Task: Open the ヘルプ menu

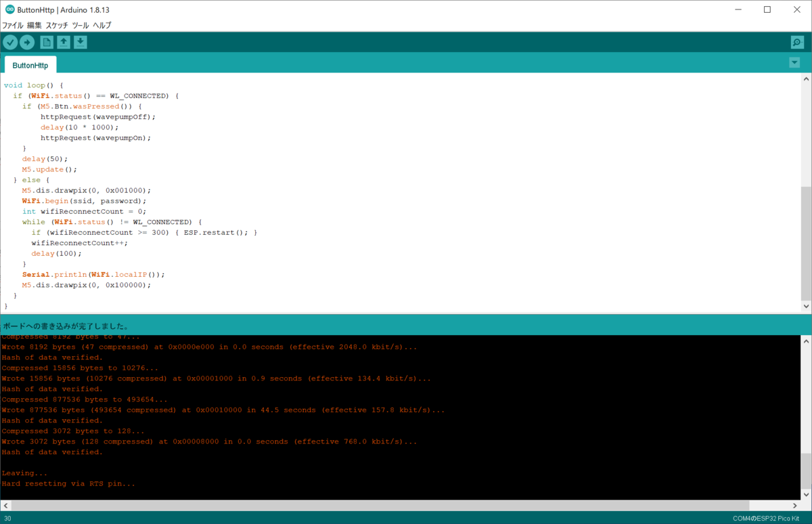Action: (102, 26)
